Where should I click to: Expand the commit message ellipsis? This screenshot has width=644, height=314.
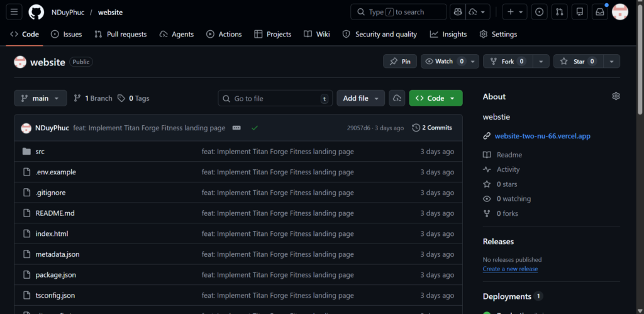tap(236, 128)
